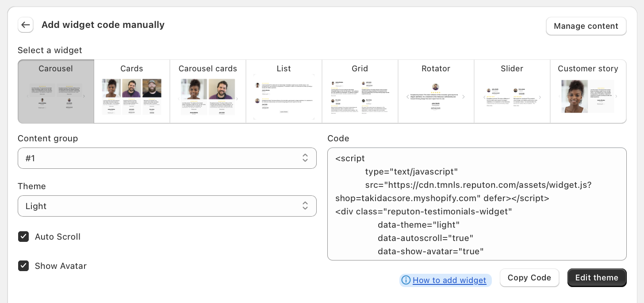
Task: Open the Theme dropdown showing Light
Action: [x=167, y=206]
